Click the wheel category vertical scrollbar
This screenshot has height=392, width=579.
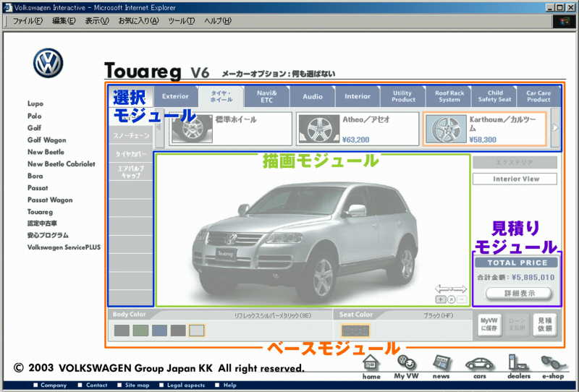click(159, 129)
